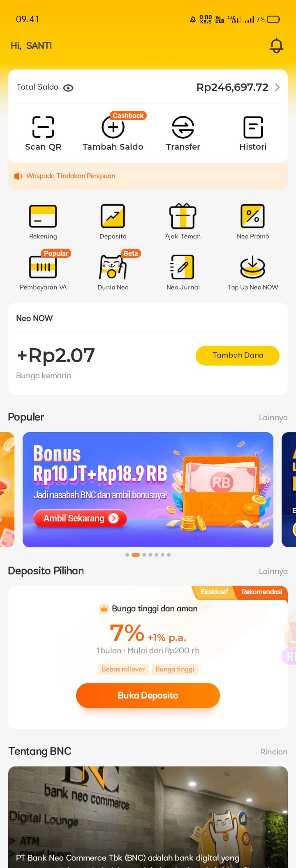Open the Neo Promo percent icon
Screen dimensions: 296x868
click(253, 216)
